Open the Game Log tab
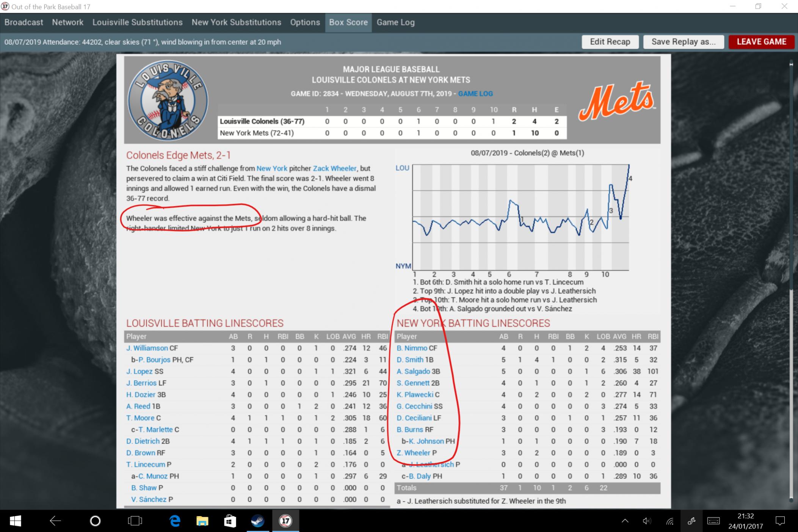Image resolution: width=798 pixels, height=532 pixels. (395, 22)
